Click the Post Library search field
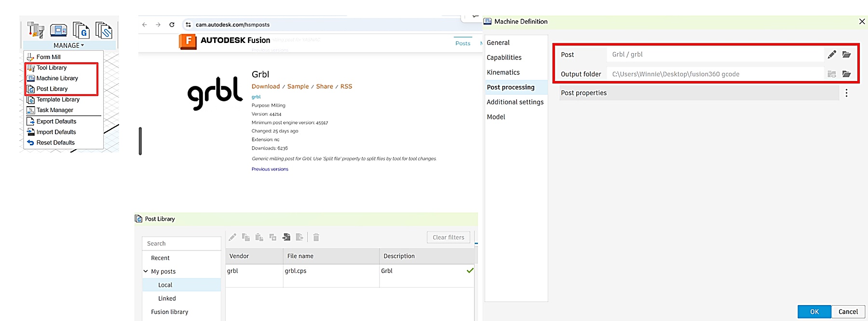Image resolution: width=868 pixels, height=321 pixels. pos(182,244)
